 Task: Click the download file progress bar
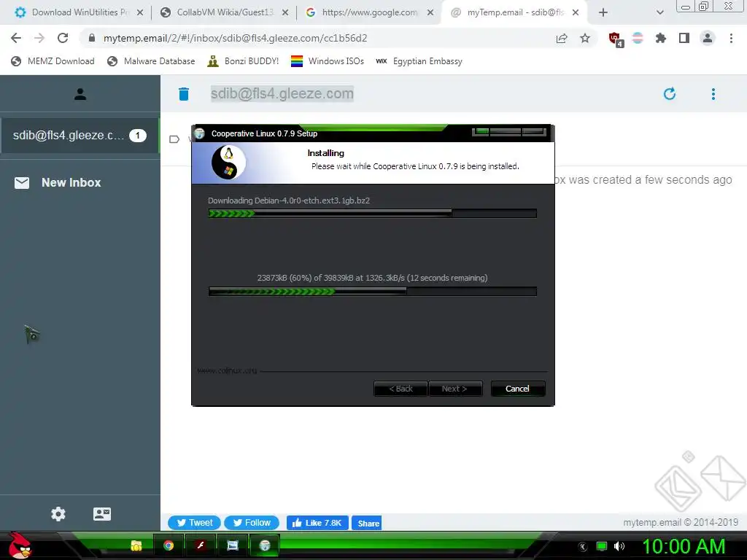[373, 214]
